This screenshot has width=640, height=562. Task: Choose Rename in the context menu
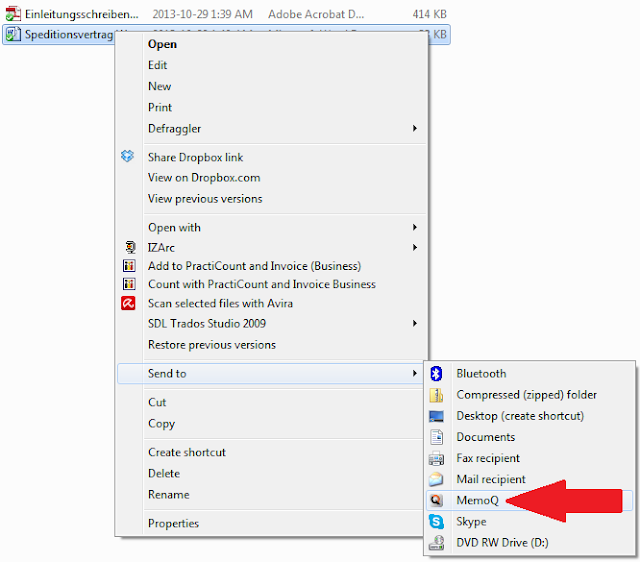(x=169, y=495)
